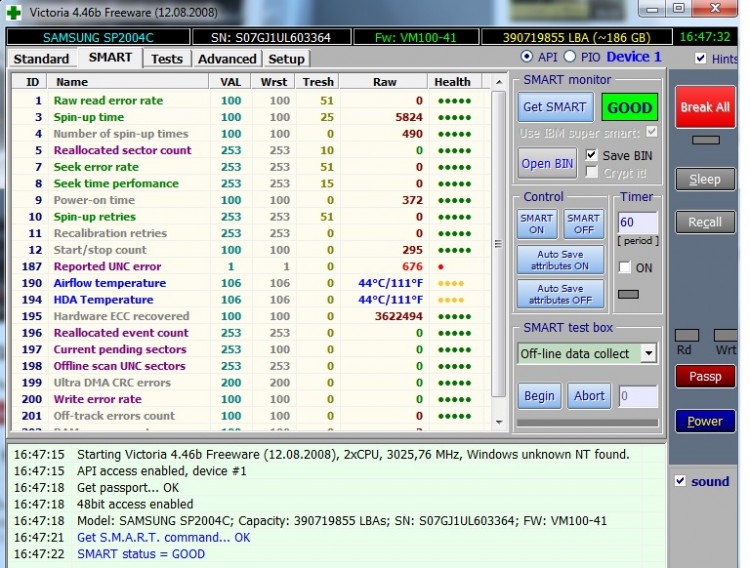Toggle the sound checkbox
This screenshot has width=750, height=568.
point(680,481)
